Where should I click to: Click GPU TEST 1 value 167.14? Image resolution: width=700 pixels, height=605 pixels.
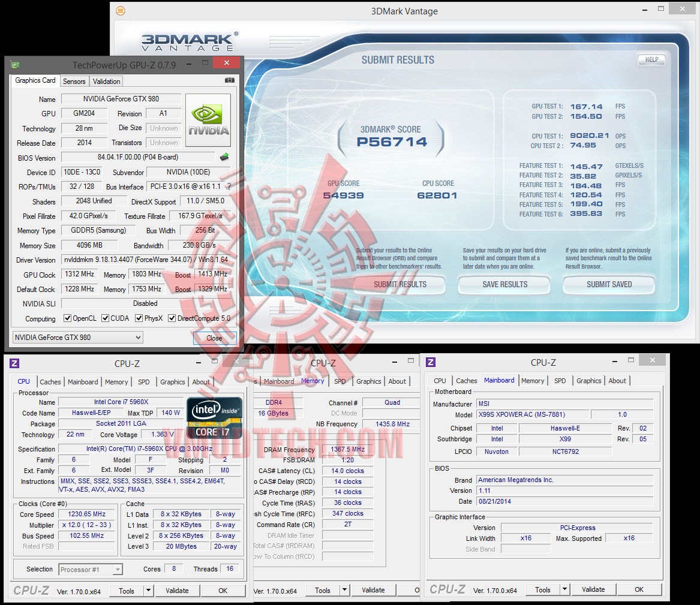pos(586,107)
